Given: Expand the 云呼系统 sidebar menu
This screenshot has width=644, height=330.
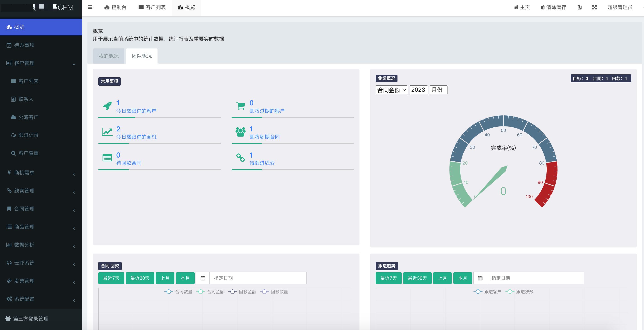Looking at the screenshot, I should click(41, 263).
